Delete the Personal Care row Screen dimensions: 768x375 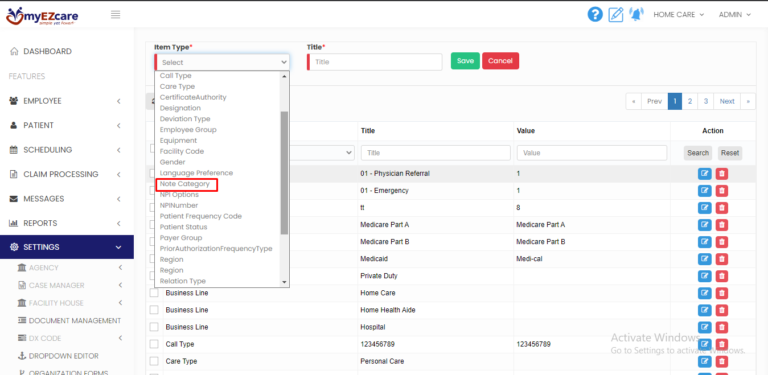point(721,361)
